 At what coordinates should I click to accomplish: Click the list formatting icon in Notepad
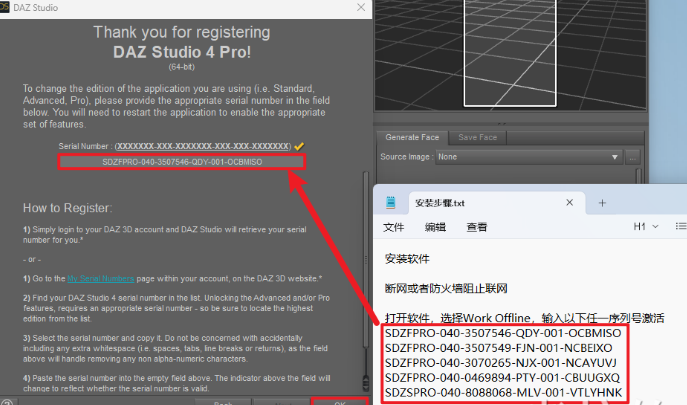[x=681, y=226]
